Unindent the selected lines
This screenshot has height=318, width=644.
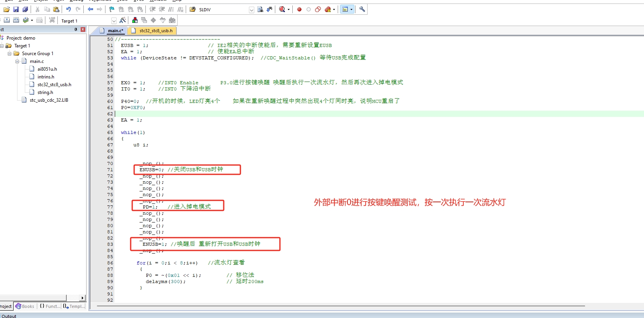[162, 9]
